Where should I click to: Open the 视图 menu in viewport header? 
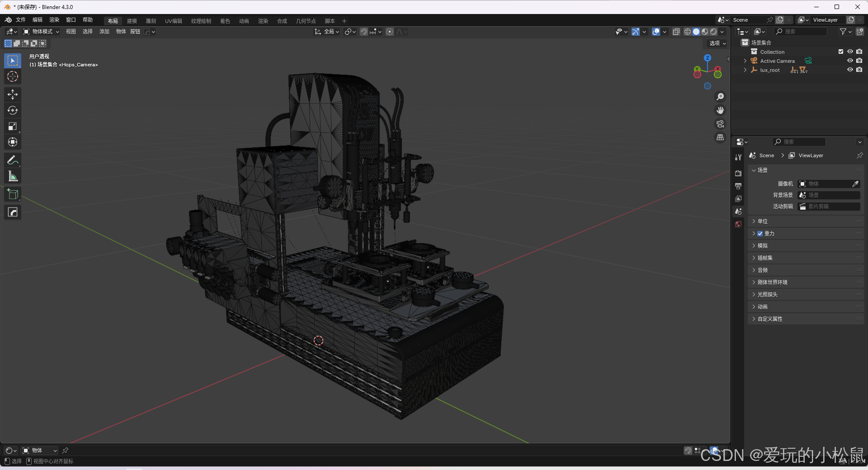pyautogui.click(x=71, y=32)
